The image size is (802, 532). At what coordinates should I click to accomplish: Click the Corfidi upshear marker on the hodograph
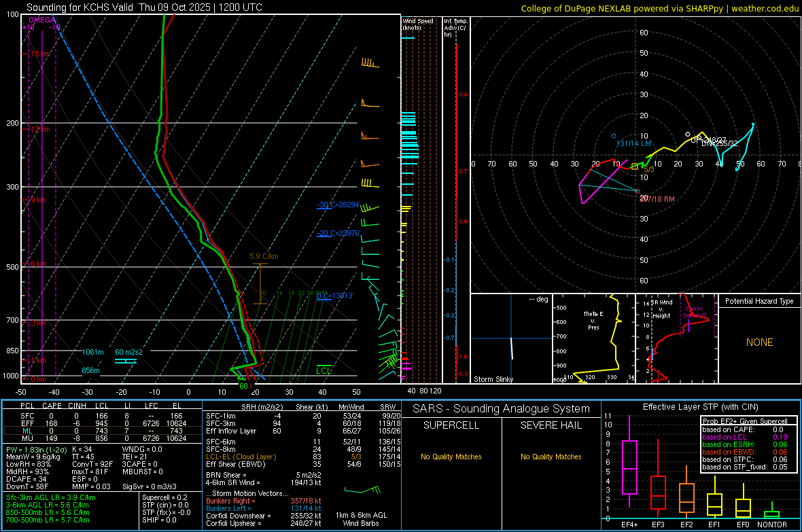pyautogui.click(x=688, y=135)
